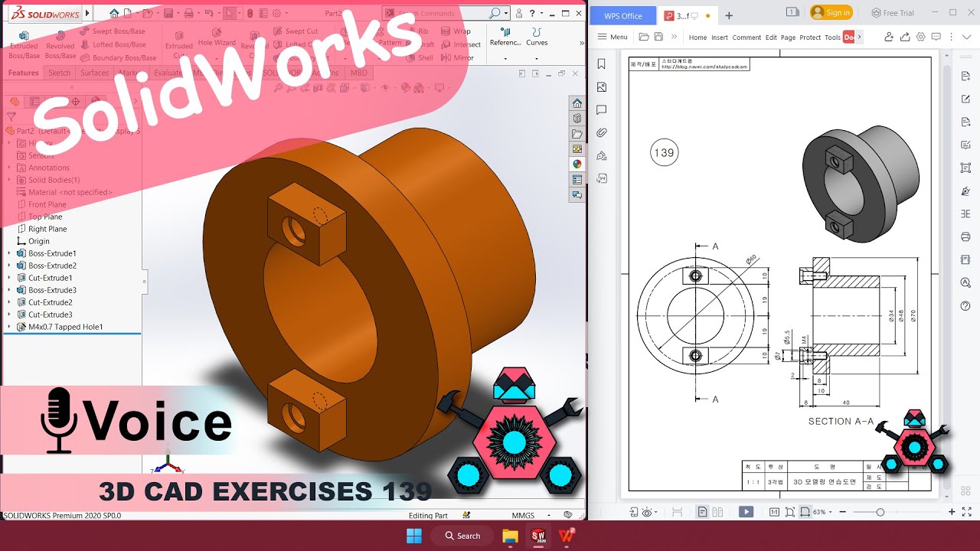Click the print icon in WPS right sidebar
This screenshot has width=980, height=551.
[x=965, y=236]
